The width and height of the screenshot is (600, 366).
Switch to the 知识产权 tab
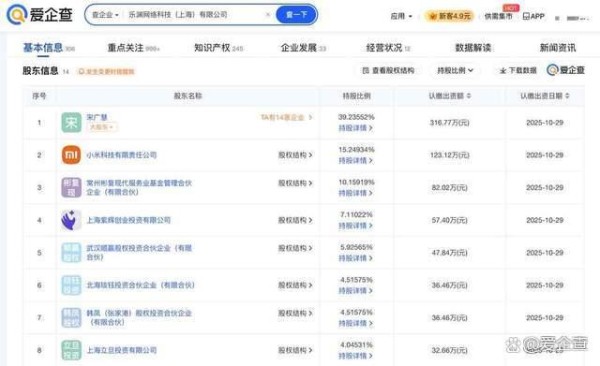point(218,48)
